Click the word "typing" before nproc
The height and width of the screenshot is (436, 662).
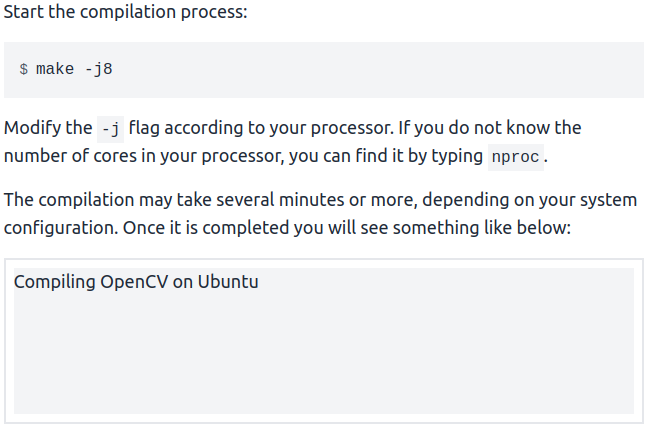[456, 158]
